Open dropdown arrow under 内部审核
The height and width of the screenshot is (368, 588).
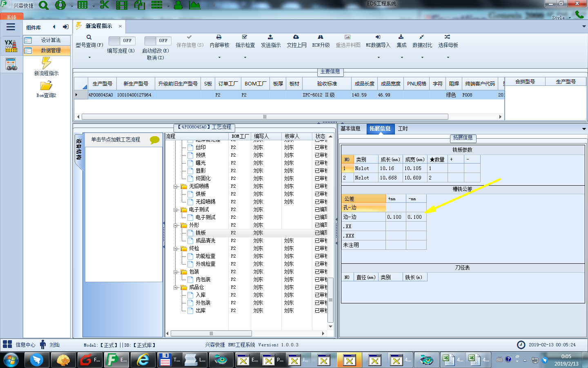(219, 57)
